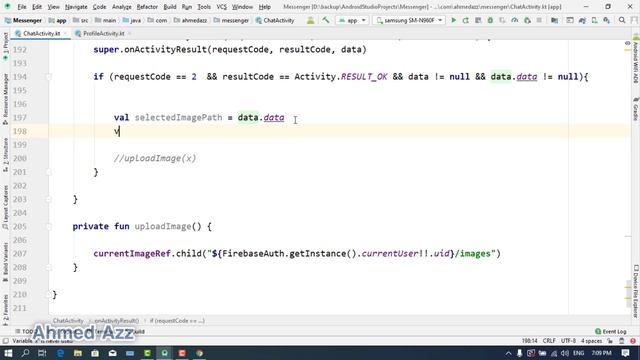Viewport: 640px width, 360px height.
Task: Open the SDK Manager icon
Action: click(x=607, y=20)
